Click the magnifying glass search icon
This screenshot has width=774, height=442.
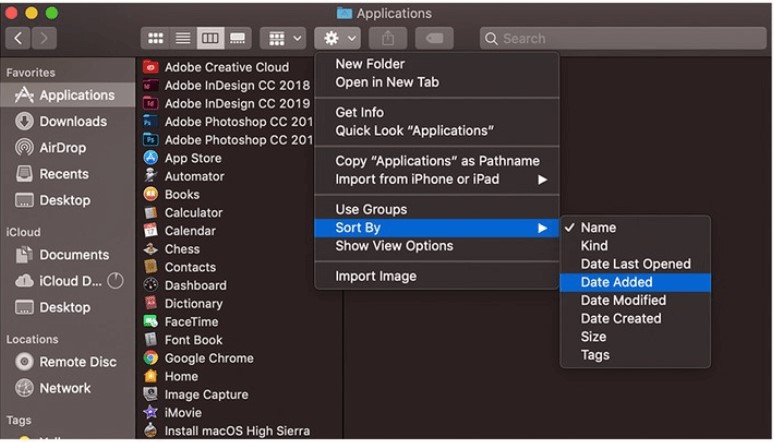[491, 39]
